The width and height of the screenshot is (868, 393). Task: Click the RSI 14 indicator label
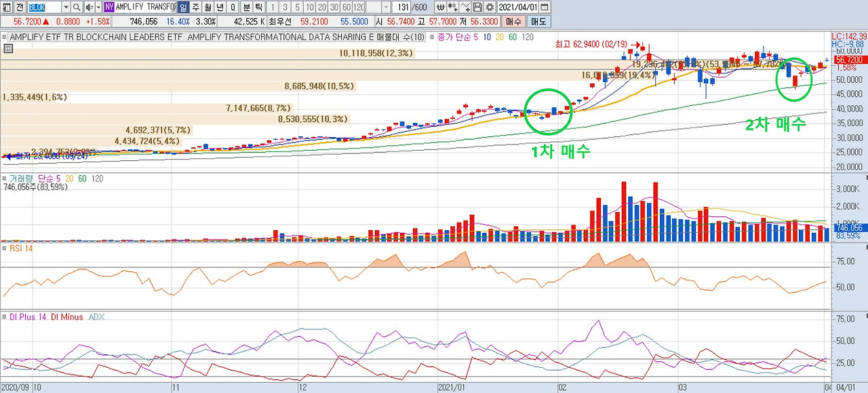click(x=20, y=248)
